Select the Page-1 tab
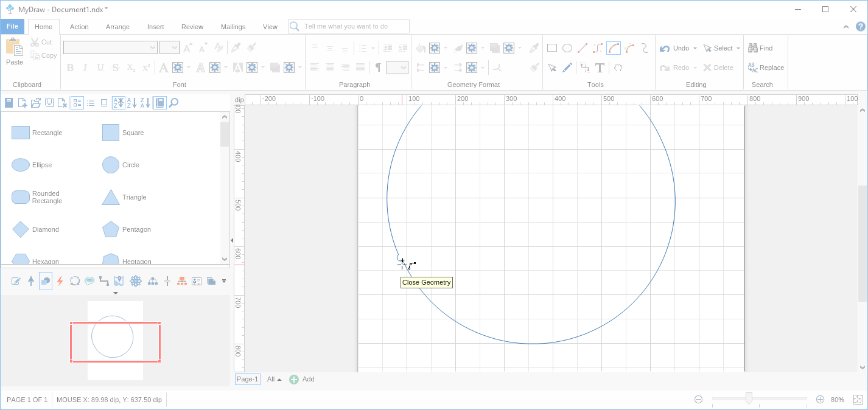 (x=248, y=379)
